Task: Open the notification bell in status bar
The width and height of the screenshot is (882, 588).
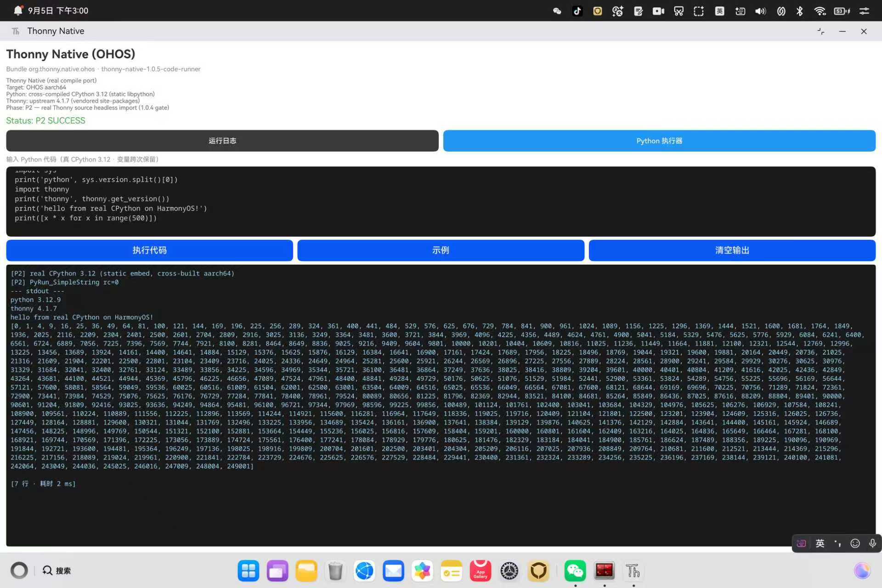Action: (x=18, y=11)
